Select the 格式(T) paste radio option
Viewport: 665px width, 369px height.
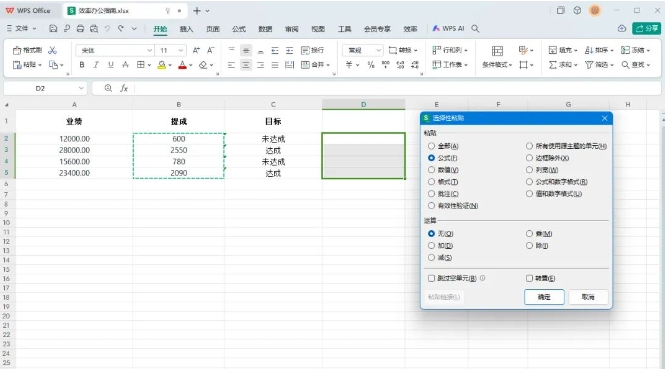[431, 182]
